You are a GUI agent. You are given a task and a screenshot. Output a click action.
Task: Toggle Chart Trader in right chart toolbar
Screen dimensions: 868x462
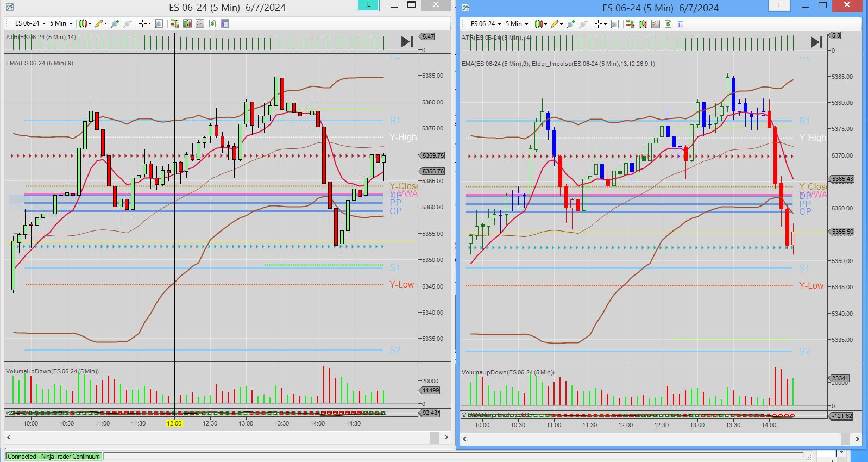[630, 24]
